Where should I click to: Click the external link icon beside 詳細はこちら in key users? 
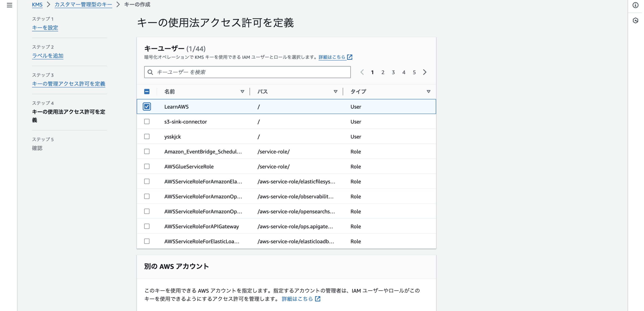click(x=350, y=57)
